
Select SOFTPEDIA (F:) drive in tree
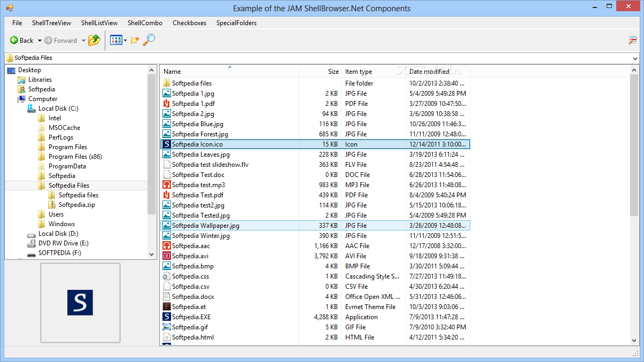point(59,253)
